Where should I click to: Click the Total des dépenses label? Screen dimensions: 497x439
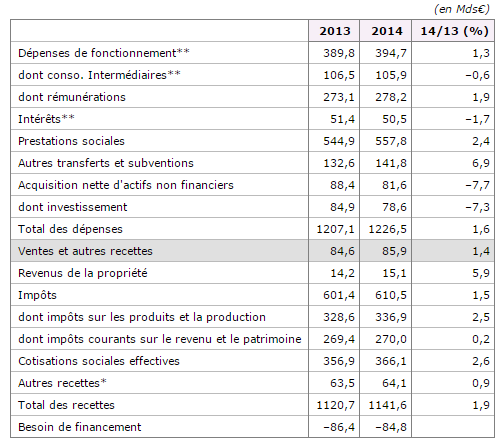(x=70, y=229)
